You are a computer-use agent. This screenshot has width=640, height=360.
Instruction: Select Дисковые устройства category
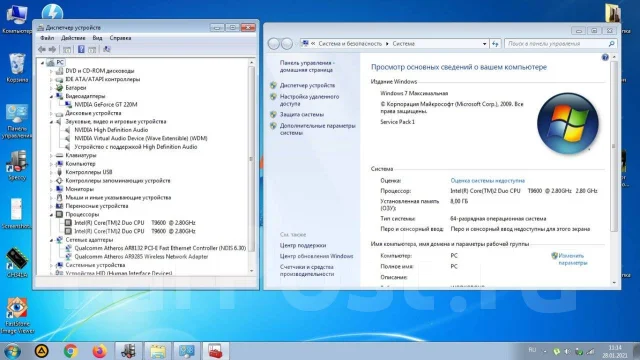93,113
